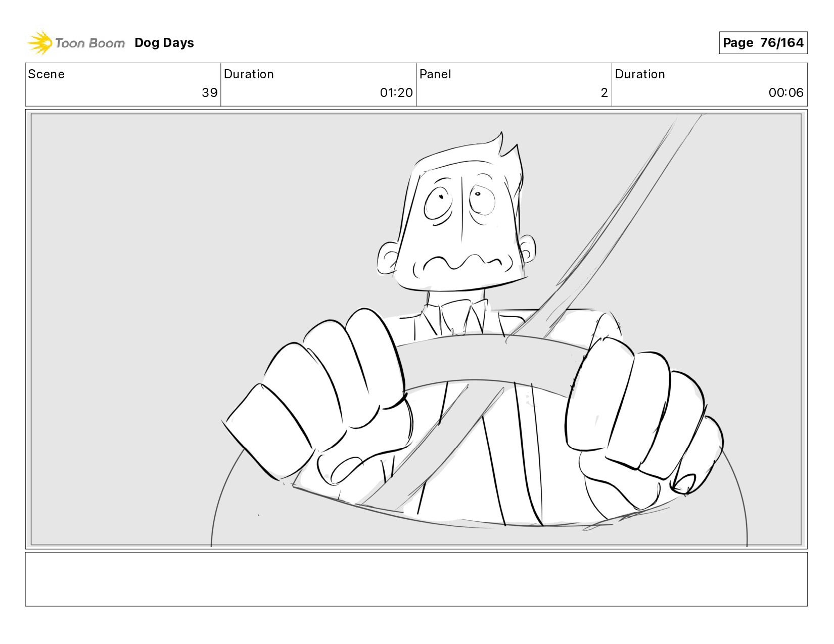
Task: Click the empty notes box below the panel
Action: click(x=416, y=579)
